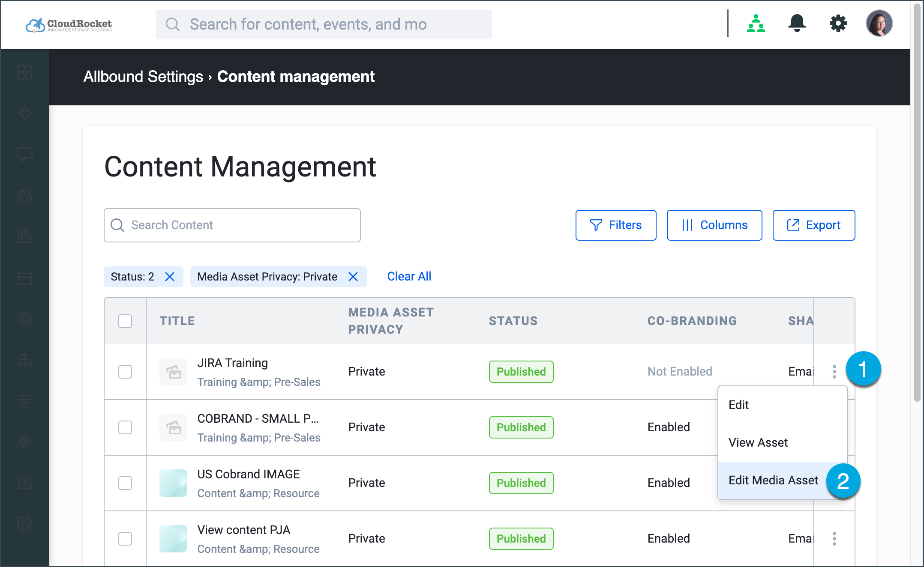The width and height of the screenshot is (924, 567).
Task: Open the calendar icon in sidebar
Action: coord(25,278)
